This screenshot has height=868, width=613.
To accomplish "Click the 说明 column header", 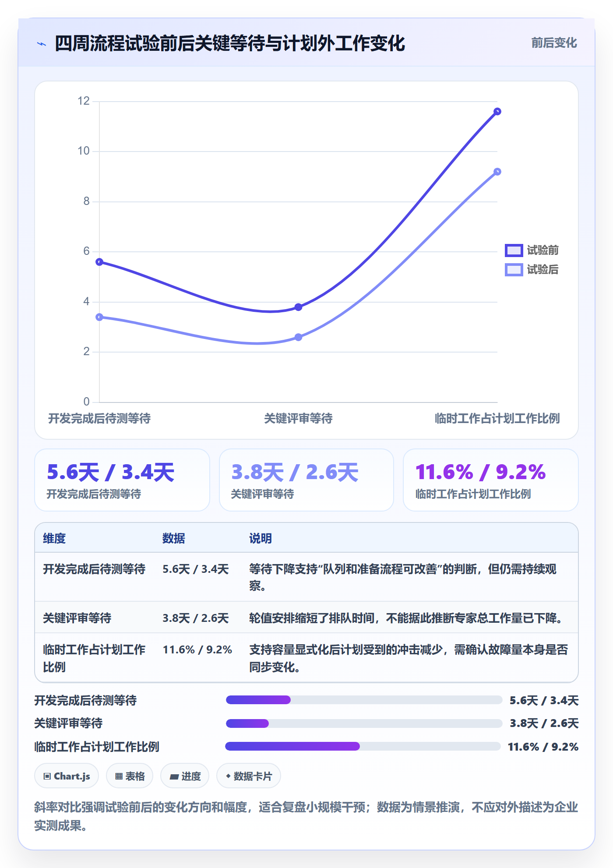I will point(261,538).
